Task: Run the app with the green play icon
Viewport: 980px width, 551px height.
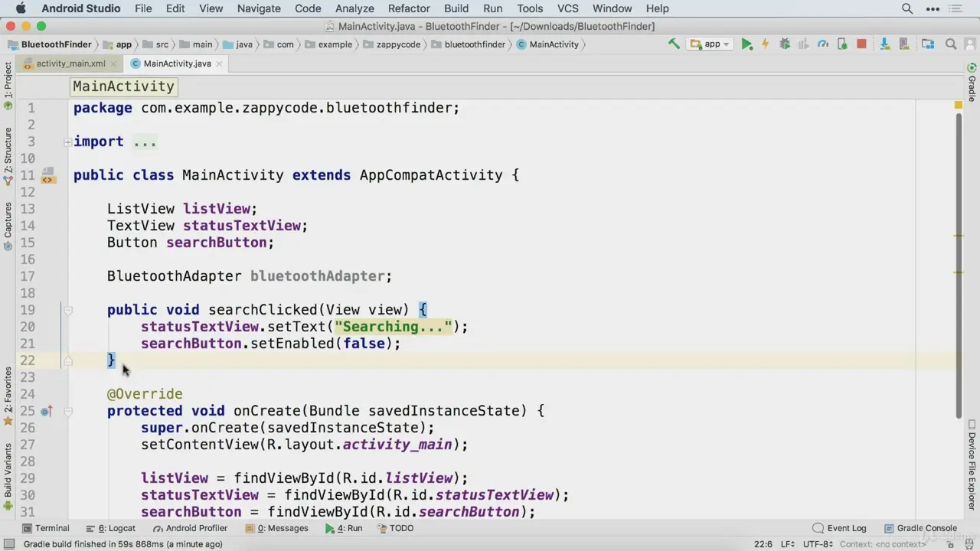Action: [x=746, y=44]
